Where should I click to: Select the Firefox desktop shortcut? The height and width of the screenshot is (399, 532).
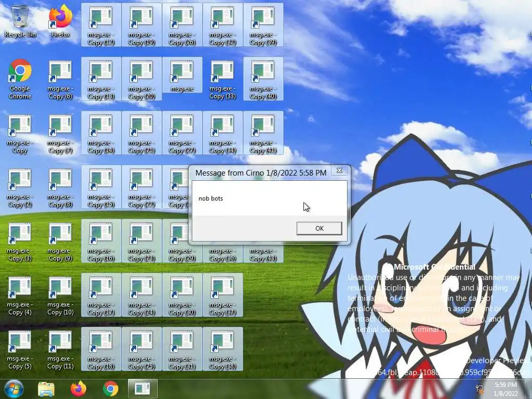click(x=60, y=21)
